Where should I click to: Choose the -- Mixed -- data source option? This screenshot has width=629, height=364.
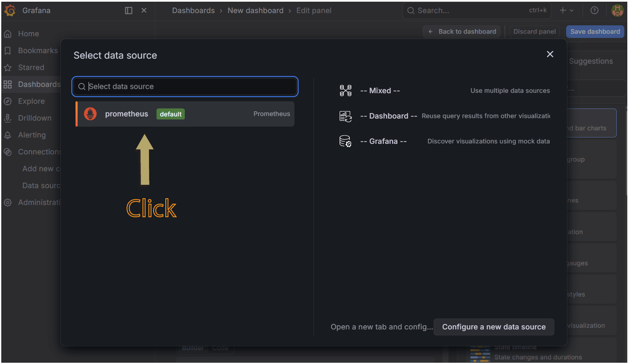[x=379, y=90]
